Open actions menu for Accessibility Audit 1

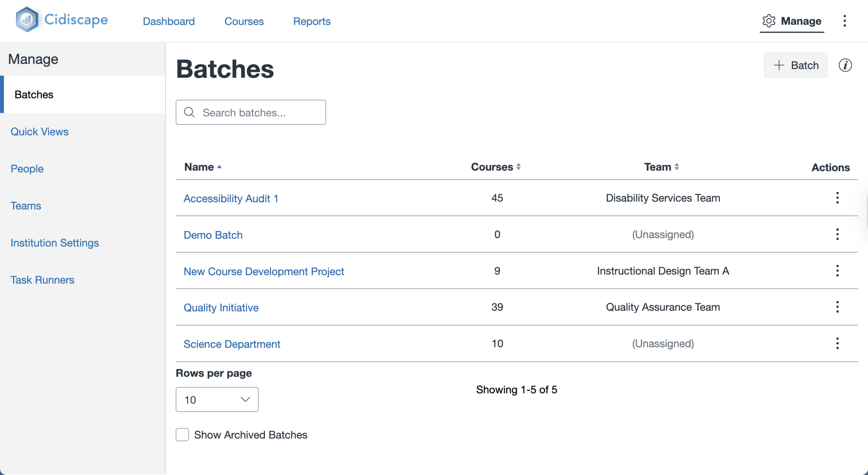[837, 198]
